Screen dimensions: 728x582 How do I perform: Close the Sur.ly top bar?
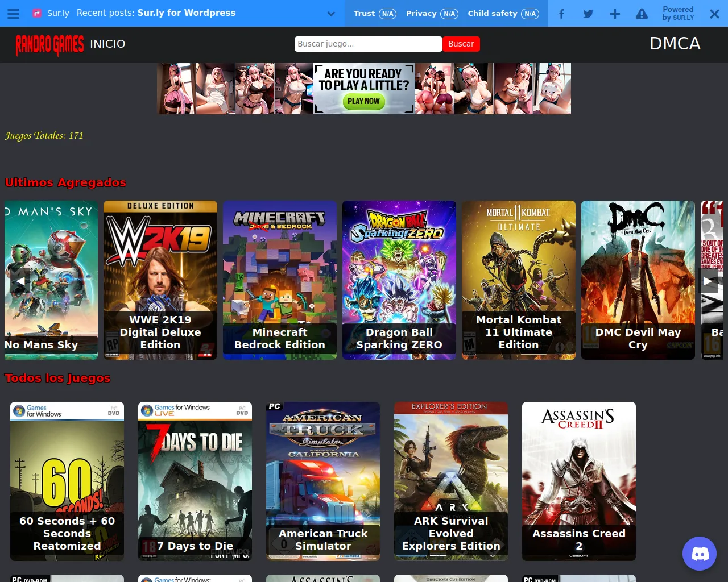click(714, 14)
